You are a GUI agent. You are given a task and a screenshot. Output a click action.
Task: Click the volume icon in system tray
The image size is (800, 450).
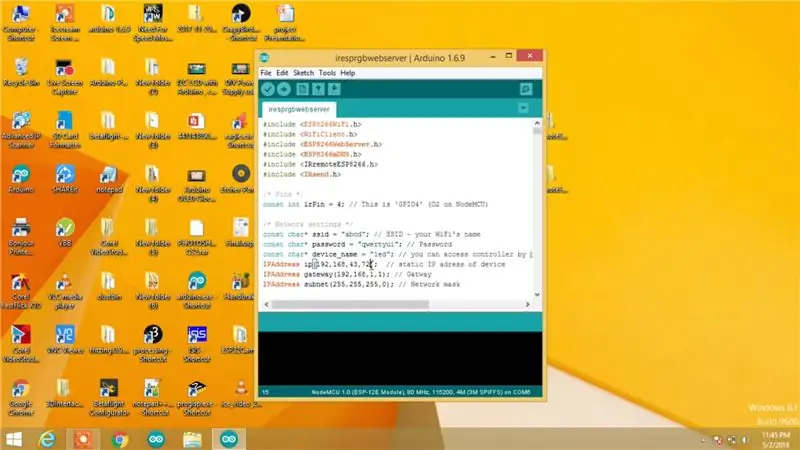pos(745,440)
